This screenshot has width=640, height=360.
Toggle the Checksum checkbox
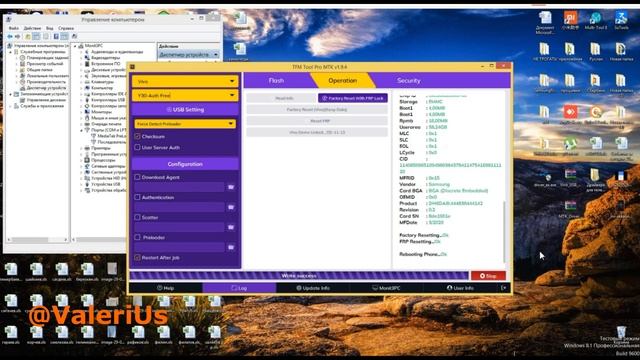138,136
